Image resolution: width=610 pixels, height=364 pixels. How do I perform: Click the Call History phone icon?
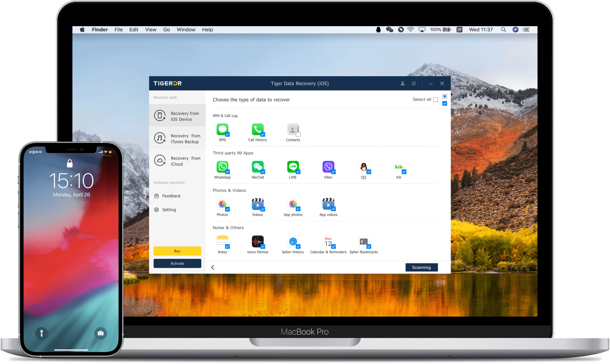[257, 130]
